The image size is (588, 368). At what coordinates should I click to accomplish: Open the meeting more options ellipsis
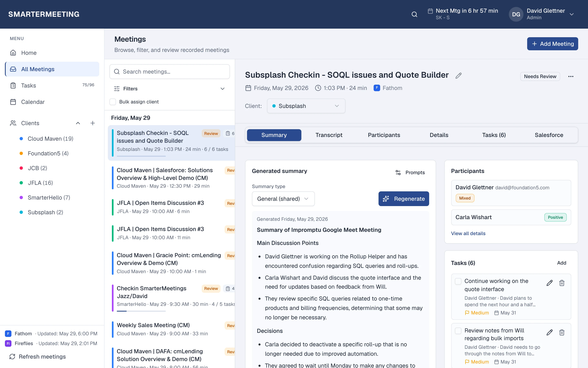[x=571, y=76]
